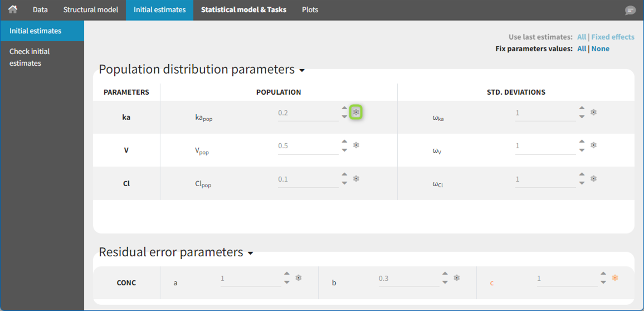Image resolution: width=644 pixels, height=311 pixels.
Task: Click None to unfix parameter values
Action: click(x=600, y=48)
